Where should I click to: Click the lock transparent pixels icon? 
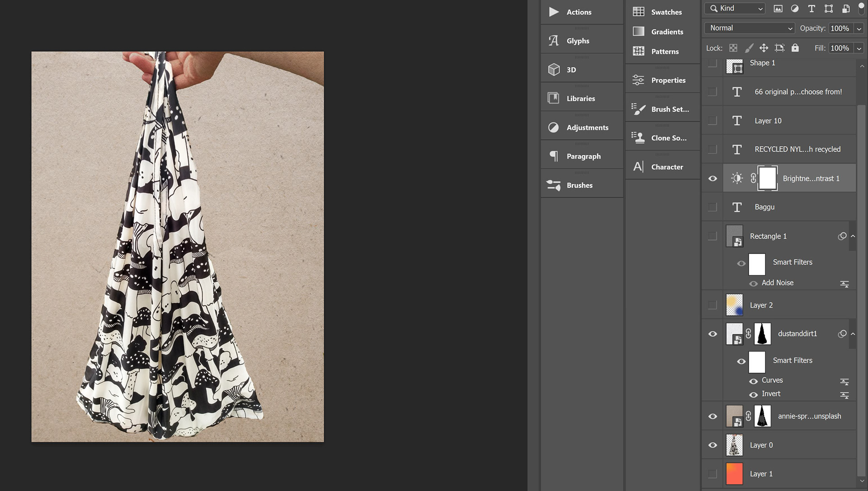(x=733, y=48)
